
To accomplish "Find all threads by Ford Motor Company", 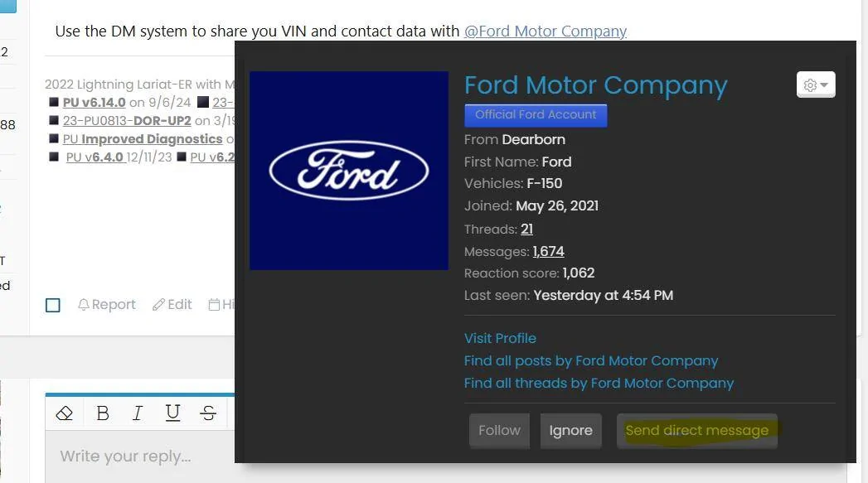I will coord(599,383).
